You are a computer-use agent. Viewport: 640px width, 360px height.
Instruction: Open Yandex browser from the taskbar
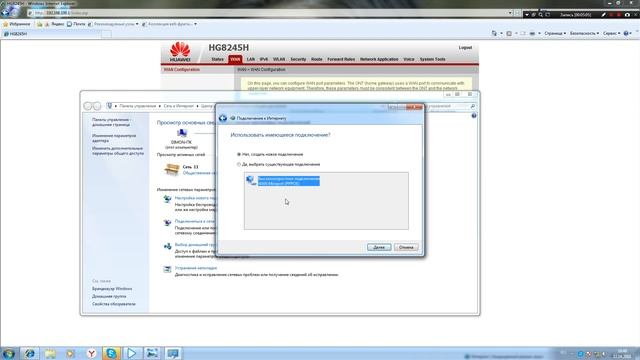coord(91,353)
